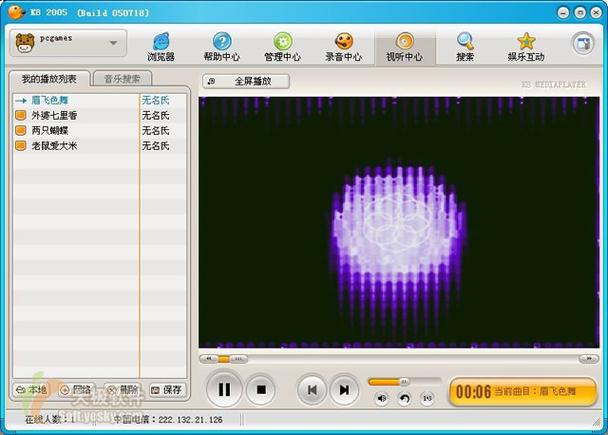Pause the current song
The width and height of the screenshot is (608, 435).
[224, 389]
